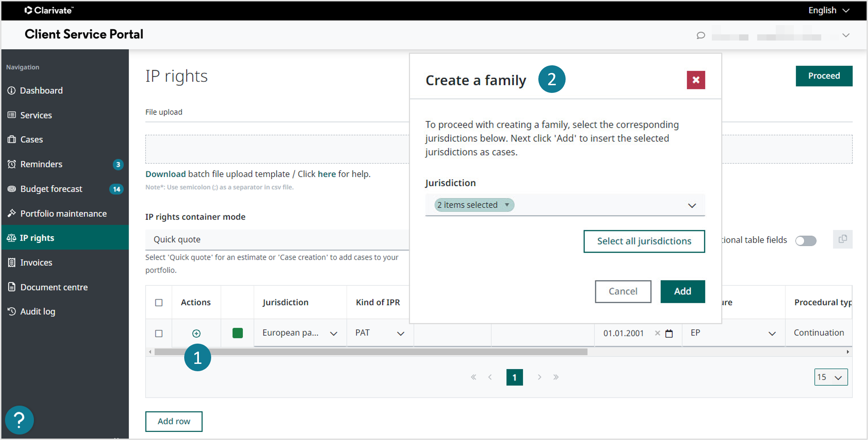Image resolution: width=868 pixels, height=440 pixels.
Task: Click Add to insert jurisdictions
Action: tap(682, 291)
